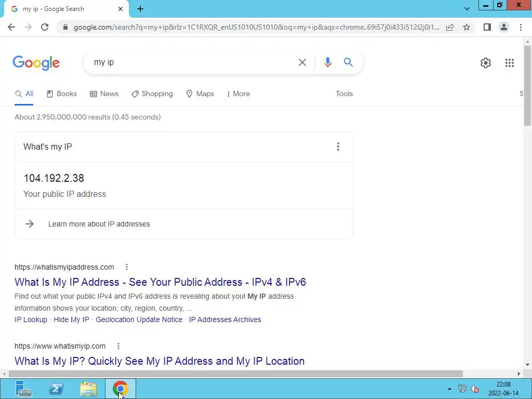Open Geolocation Update Notice sitelink

(139, 320)
